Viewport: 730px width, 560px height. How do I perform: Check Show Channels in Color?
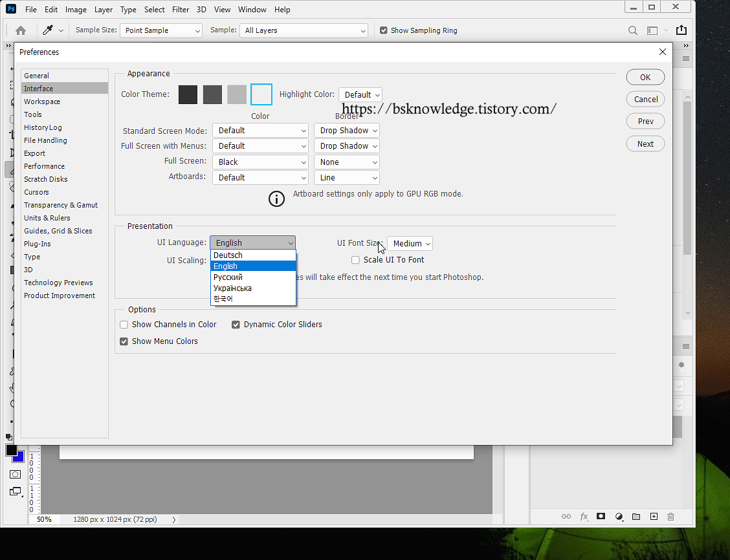click(x=124, y=325)
